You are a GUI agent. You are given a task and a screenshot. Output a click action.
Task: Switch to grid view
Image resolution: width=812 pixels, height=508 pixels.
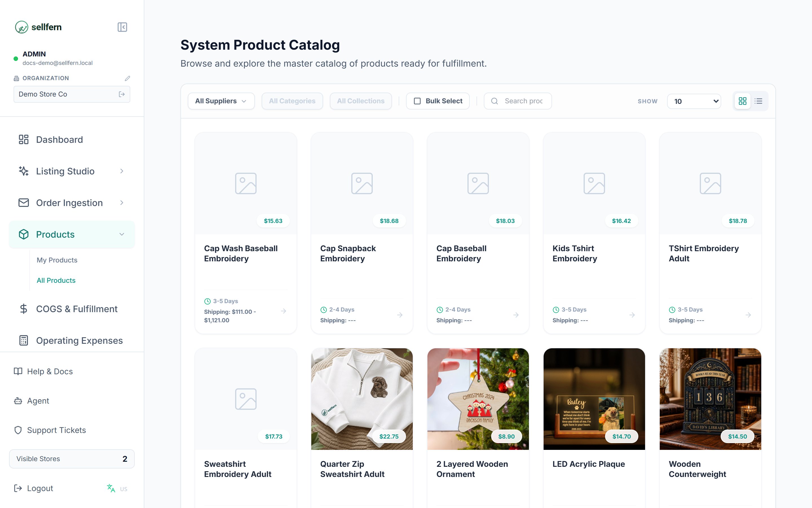click(x=743, y=101)
